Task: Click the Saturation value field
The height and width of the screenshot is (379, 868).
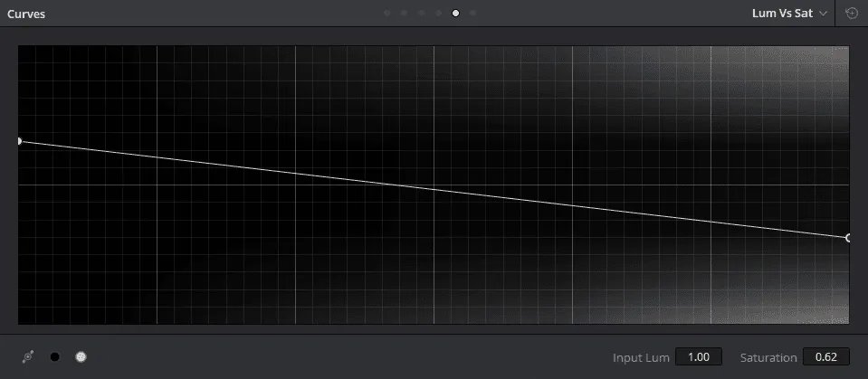Action: 825,357
